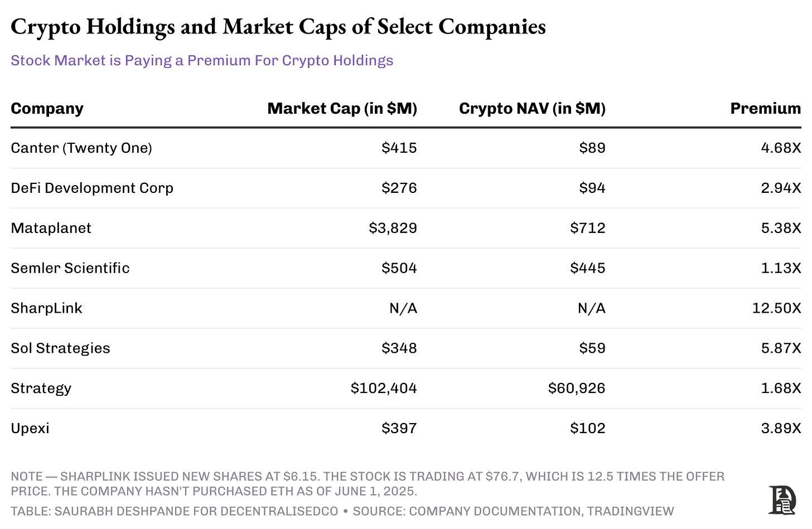812x529 pixels.
Task: Select the chart title about Crypto Holdings
Action: [278, 27]
